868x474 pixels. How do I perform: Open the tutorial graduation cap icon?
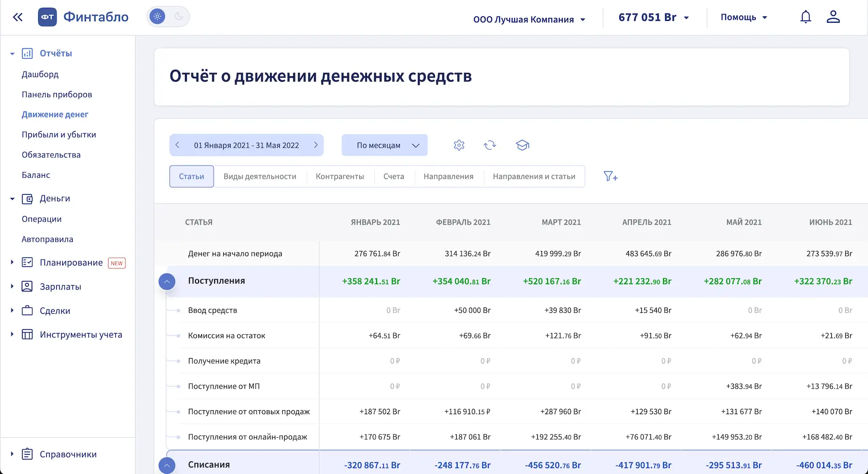tap(523, 145)
